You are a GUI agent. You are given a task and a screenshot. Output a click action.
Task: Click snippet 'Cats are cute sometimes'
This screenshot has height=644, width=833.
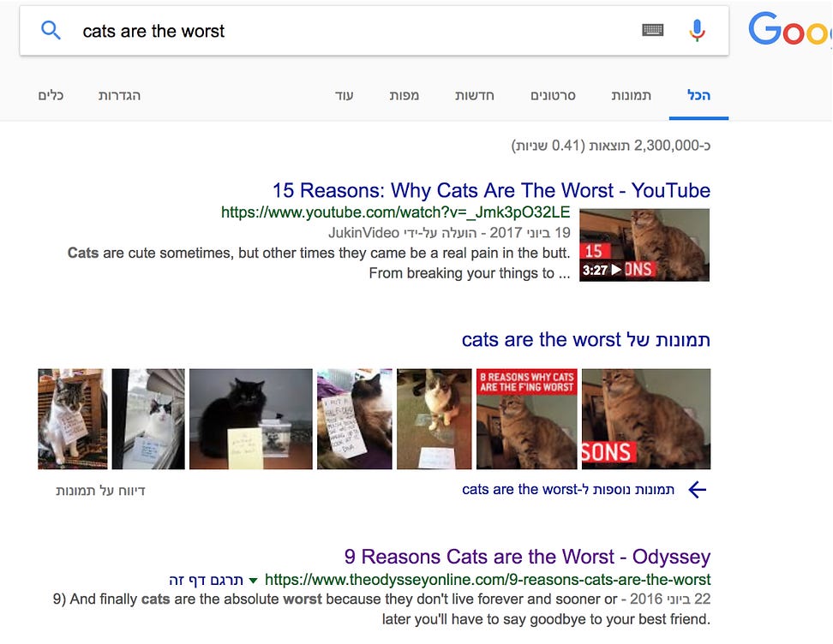[x=150, y=253]
